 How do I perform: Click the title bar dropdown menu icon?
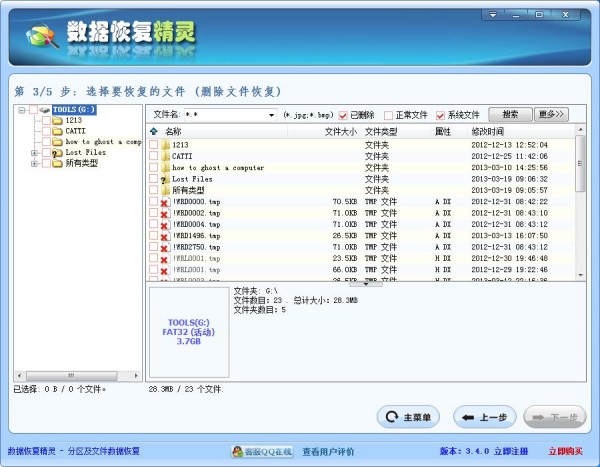tap(493, 15)
